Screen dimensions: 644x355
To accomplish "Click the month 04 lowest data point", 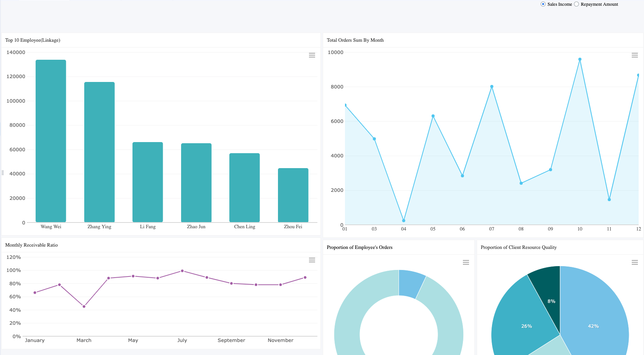I will coord(404,221).
